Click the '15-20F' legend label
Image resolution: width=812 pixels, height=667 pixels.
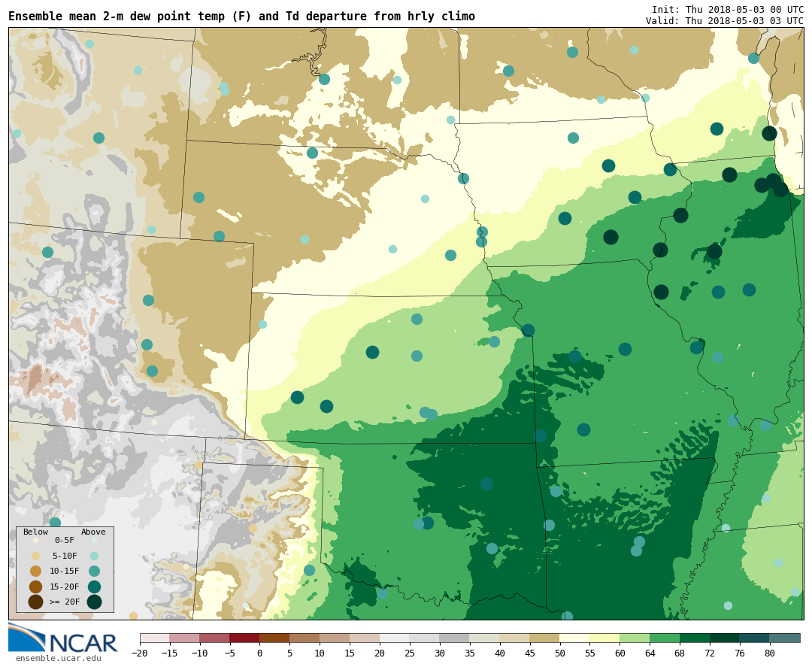pos(65,587)
